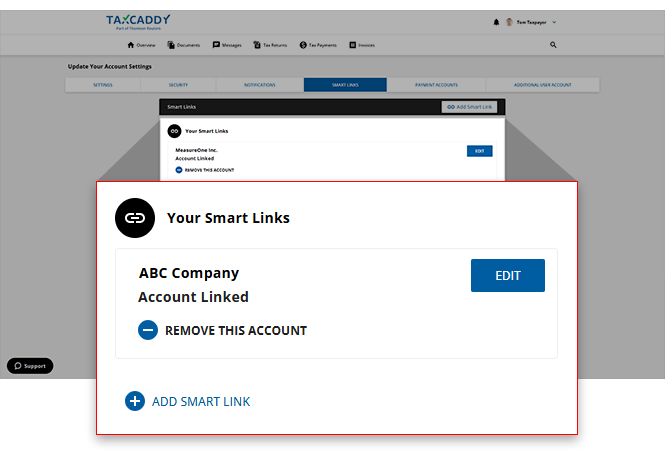The width and height of the screenshot is (665, 454).
Task: Open Messages from the navigation bar
Action: (227, 45)
